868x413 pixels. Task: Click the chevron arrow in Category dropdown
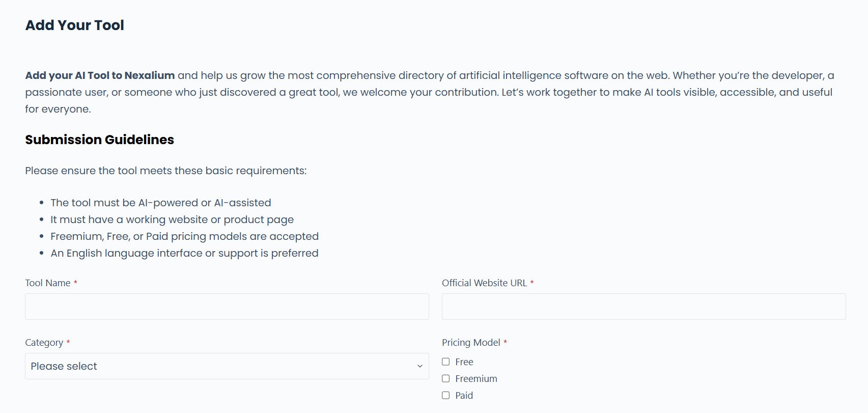[x=419, y=366]
